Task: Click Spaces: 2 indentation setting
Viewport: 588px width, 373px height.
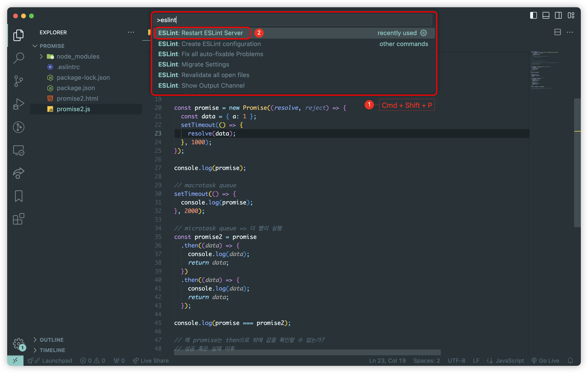Action: 427,360
